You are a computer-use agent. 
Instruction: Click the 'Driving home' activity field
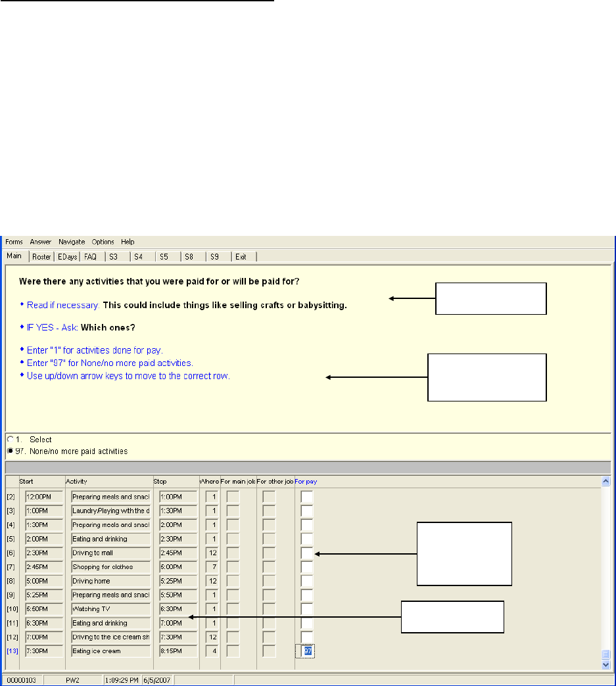[110, 581]
